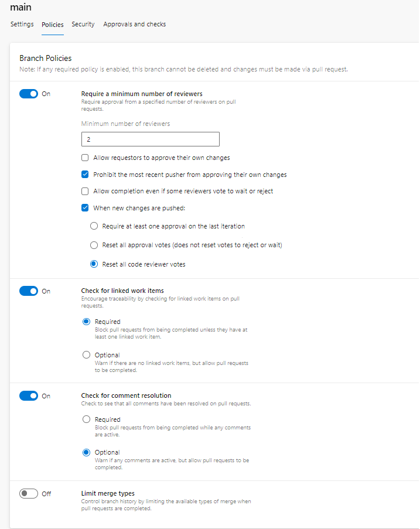Disable the linked work items toggle
This screenshot has width=420, height=529.
pos(29,291)
